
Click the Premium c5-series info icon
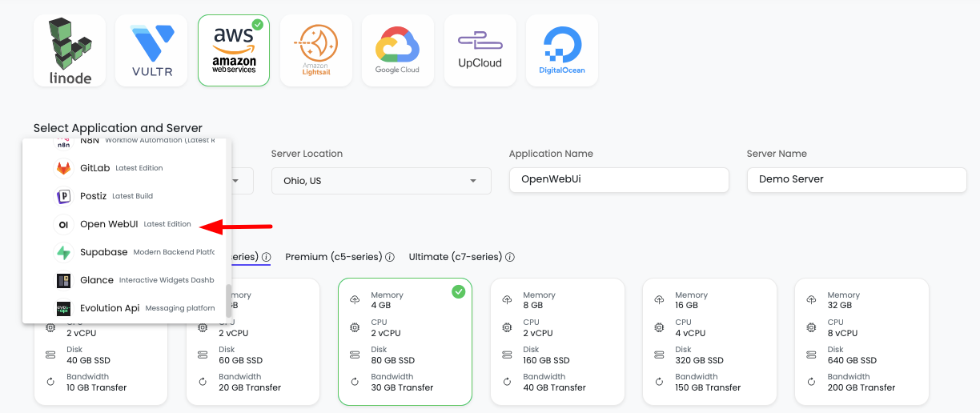390,258
